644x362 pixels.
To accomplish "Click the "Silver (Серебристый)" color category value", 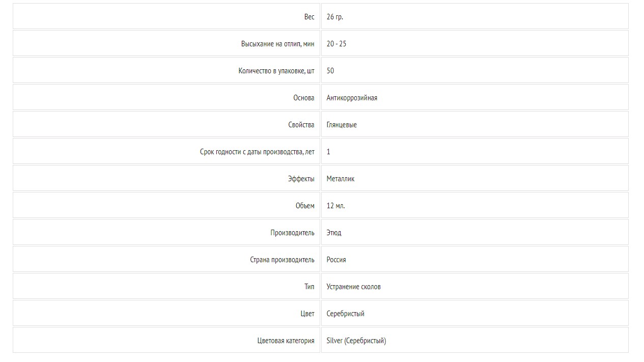I will tap(356, 341).
